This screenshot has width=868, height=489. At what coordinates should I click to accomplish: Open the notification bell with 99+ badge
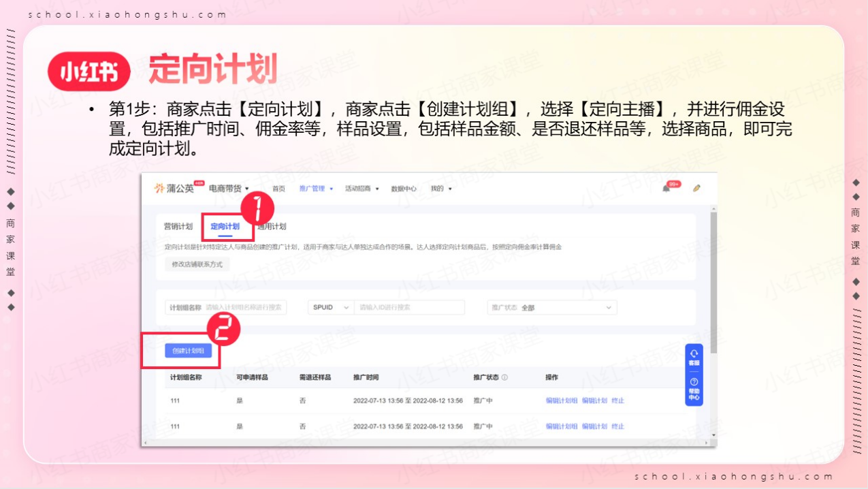click(666, 189)
